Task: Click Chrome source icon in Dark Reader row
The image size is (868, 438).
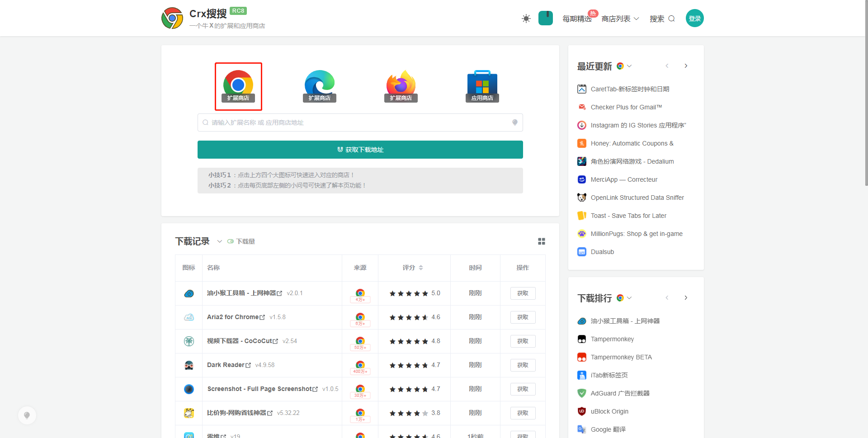Action: (360, 365)
